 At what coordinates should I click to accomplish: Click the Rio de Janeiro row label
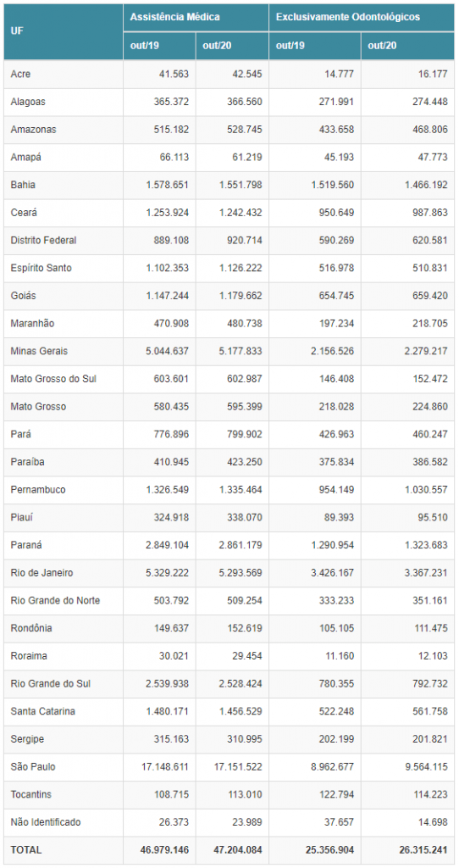coord(41,573)
